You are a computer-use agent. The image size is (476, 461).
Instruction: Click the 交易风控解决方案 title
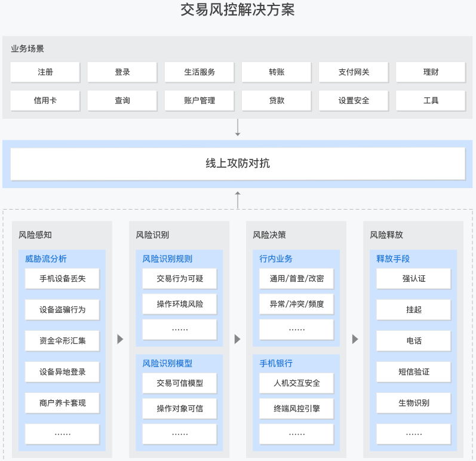coord(238,10)
